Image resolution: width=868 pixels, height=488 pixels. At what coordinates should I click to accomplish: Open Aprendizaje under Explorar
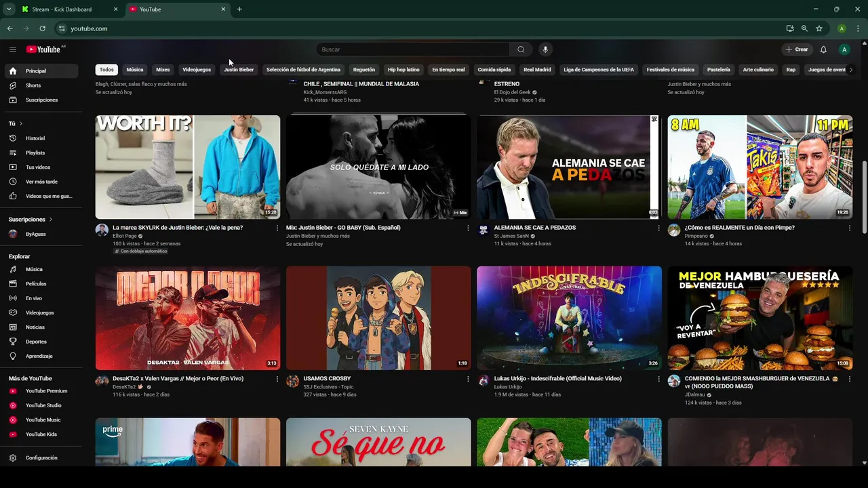pos(41,356)
